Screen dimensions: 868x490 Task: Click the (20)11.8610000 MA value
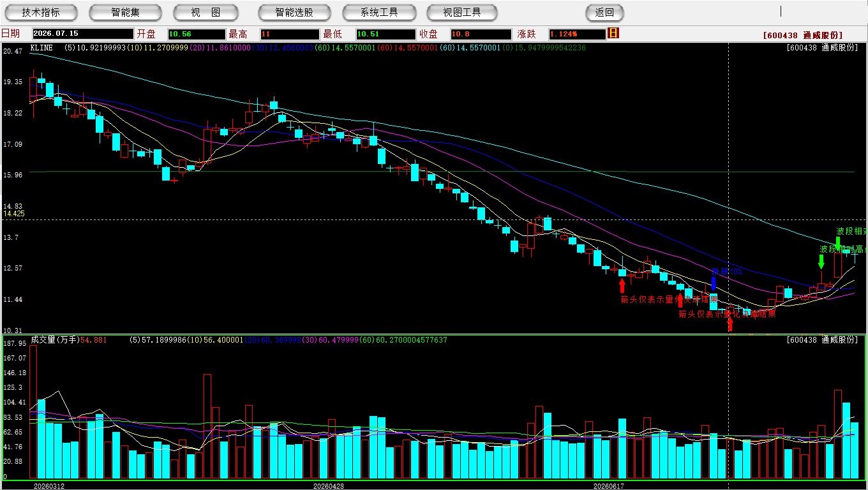(221, 48)
